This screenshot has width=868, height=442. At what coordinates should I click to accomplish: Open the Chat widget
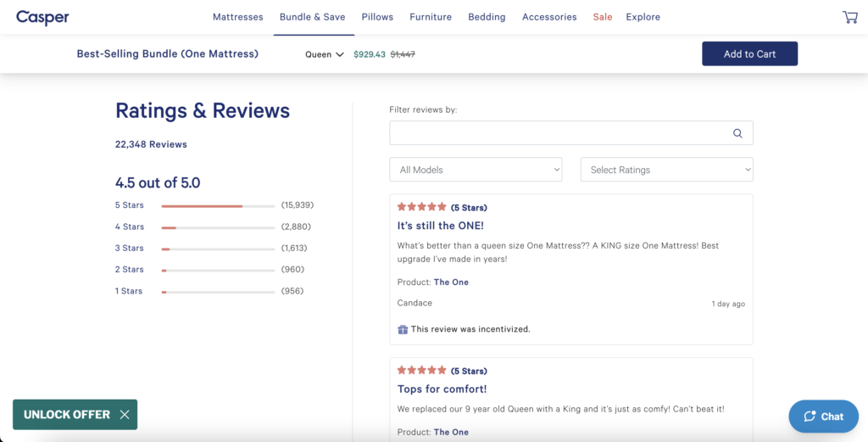click(x=823, y=417)
